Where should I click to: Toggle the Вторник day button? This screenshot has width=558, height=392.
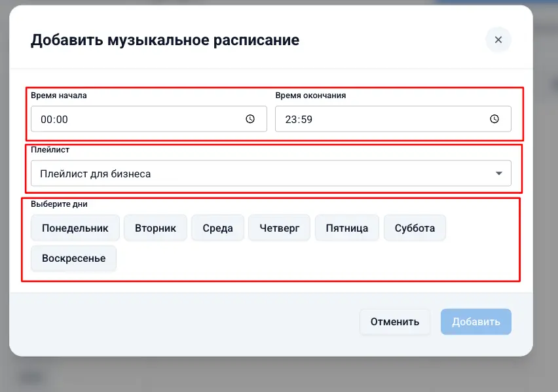[155, 228]
